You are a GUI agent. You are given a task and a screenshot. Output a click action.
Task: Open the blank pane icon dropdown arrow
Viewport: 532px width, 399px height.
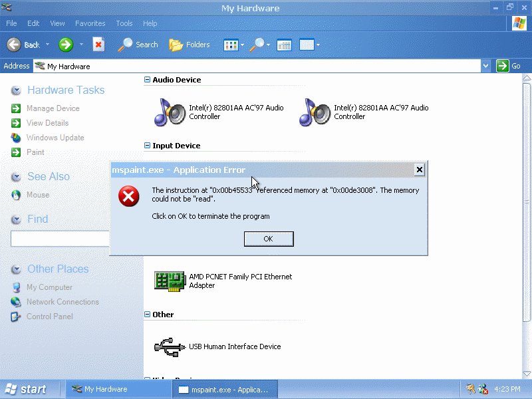[x=319, y=45]
